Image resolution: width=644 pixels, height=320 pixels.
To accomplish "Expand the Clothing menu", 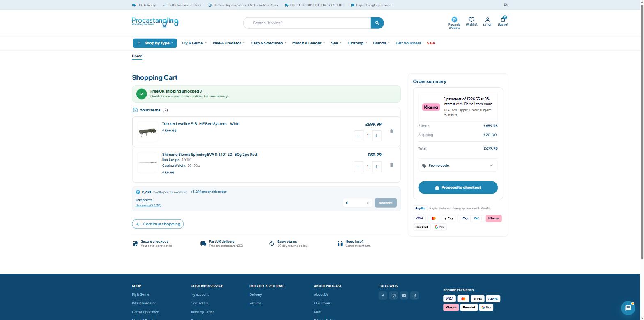I will pyautogui.click(x=357, y=43).
